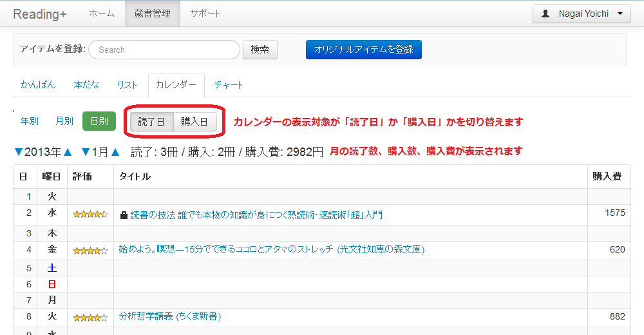The image size is (644, 335).
Task: Go to next month with the up arrow after 1月
Action: [115, 153]
